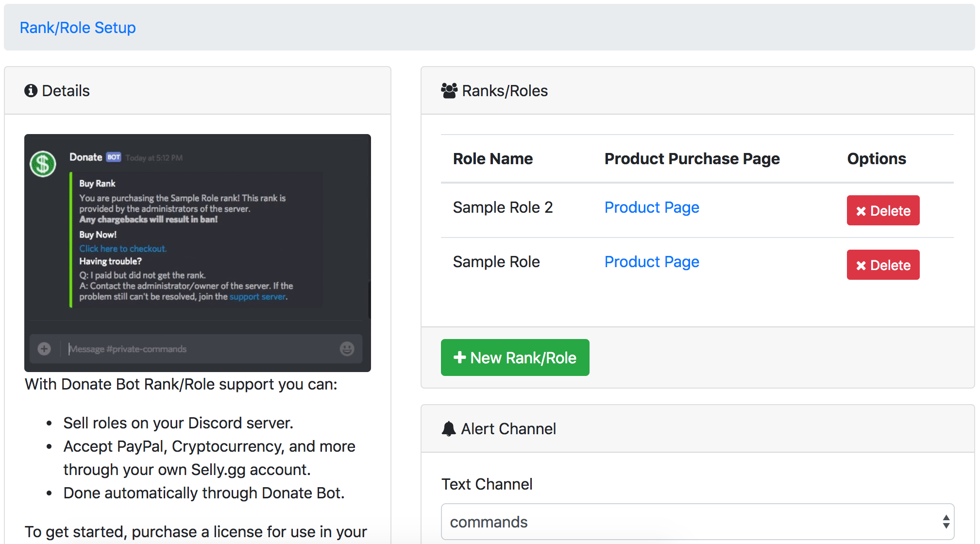Viewport: 980px width, 544px height.
Task: Click the Product Purchase Page column header
Action: pyautogui.click(x=692, y=159)
